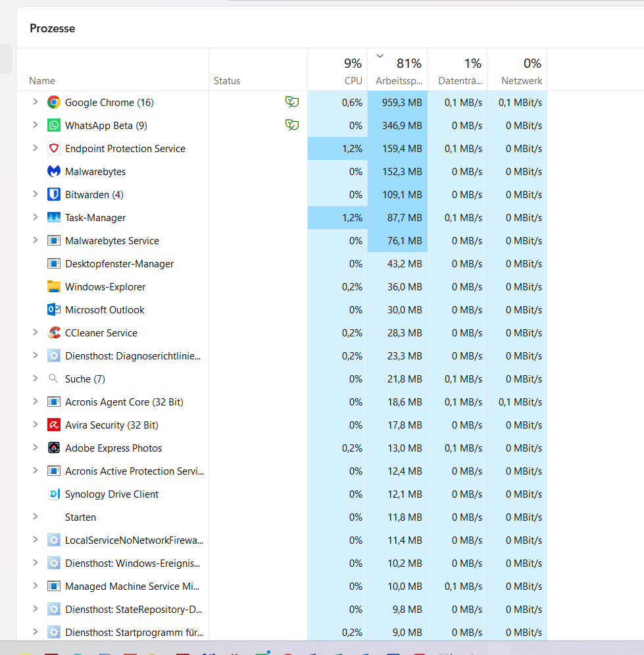
Task: Click the 9,8 MB memory value
Action: pyautogui.click(x=407, y=610)
